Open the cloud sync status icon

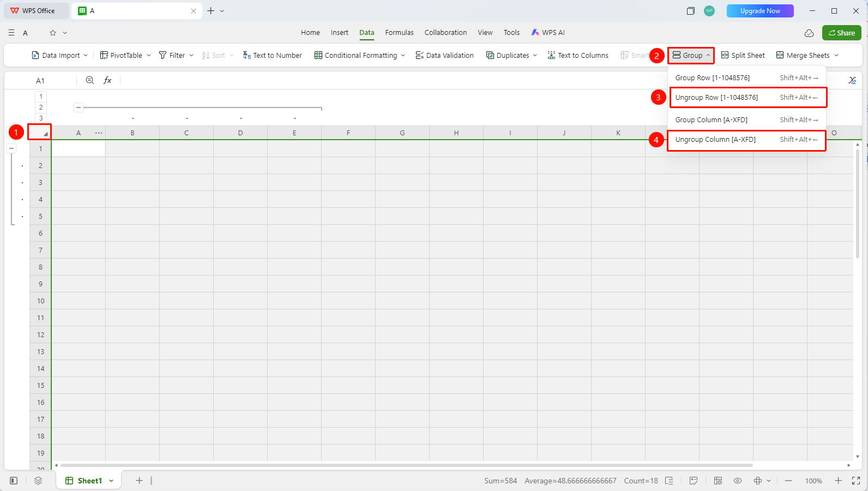click(x=809, y=33)
